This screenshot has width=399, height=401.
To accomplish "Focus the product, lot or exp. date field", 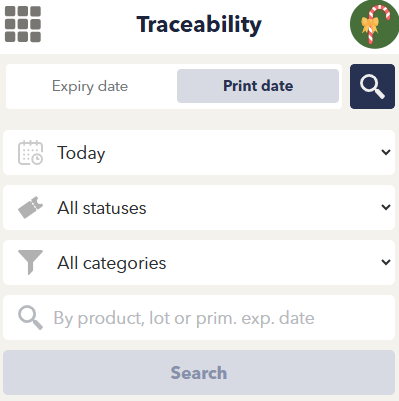I will 199,318.
